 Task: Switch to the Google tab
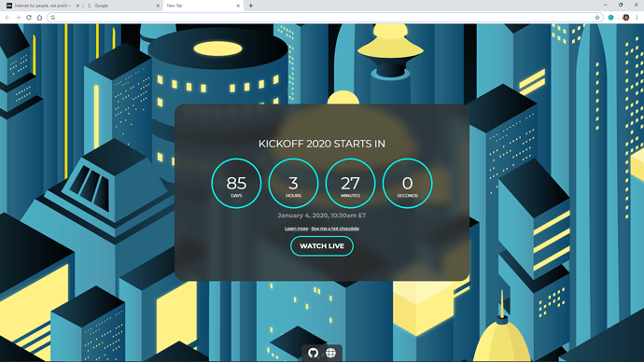click(122, 6)
